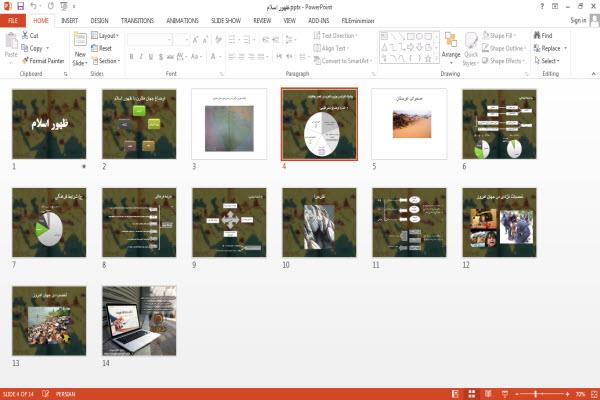The height and width of the screenshot is (400, 600).
Task: Toggle text Shadow formatting
Action: click(x=161, y=57)
